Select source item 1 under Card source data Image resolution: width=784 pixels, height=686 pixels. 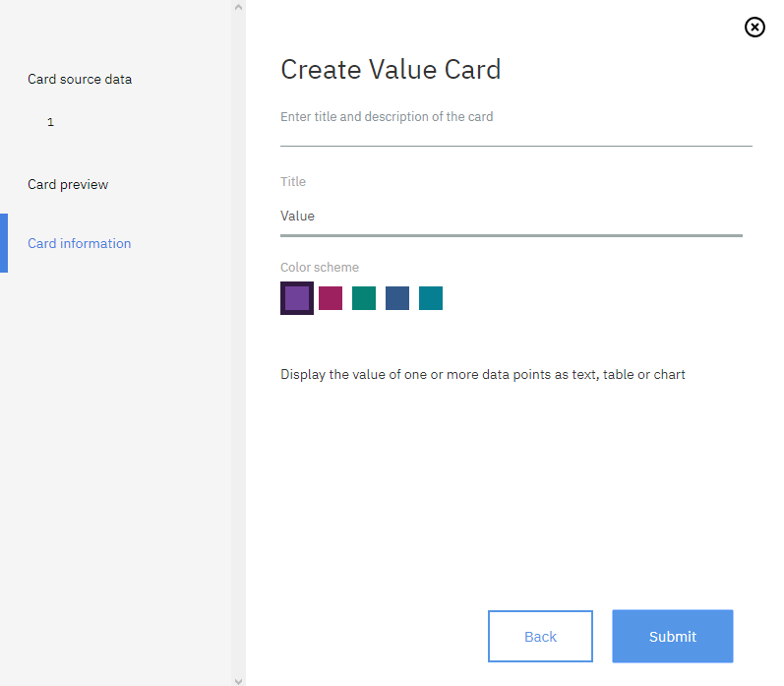[50, 122]
